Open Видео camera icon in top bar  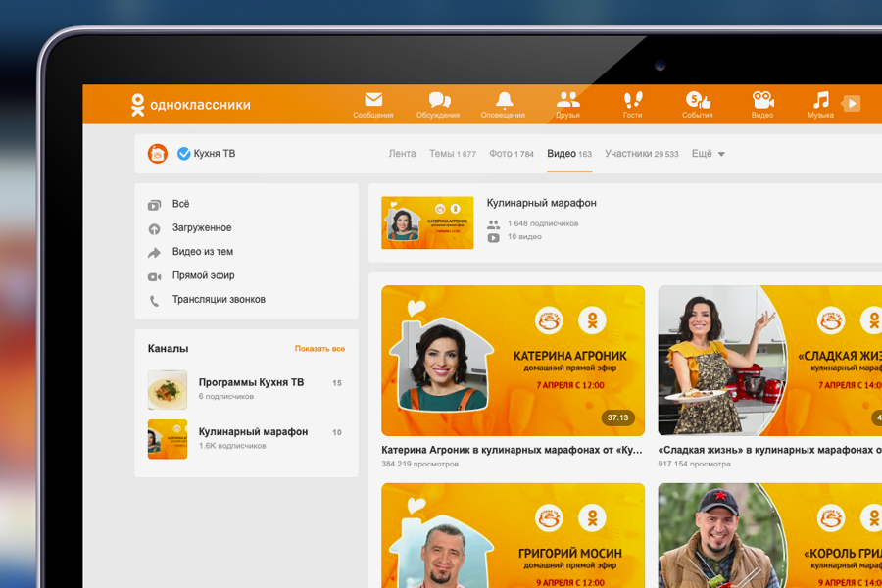click(762, 100)
